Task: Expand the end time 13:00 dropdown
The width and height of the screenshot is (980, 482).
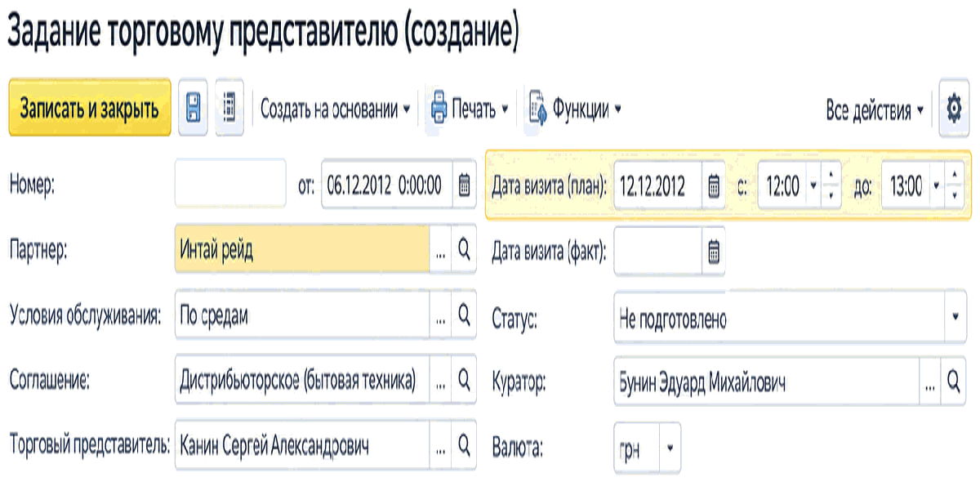Action: pos(936,185)
